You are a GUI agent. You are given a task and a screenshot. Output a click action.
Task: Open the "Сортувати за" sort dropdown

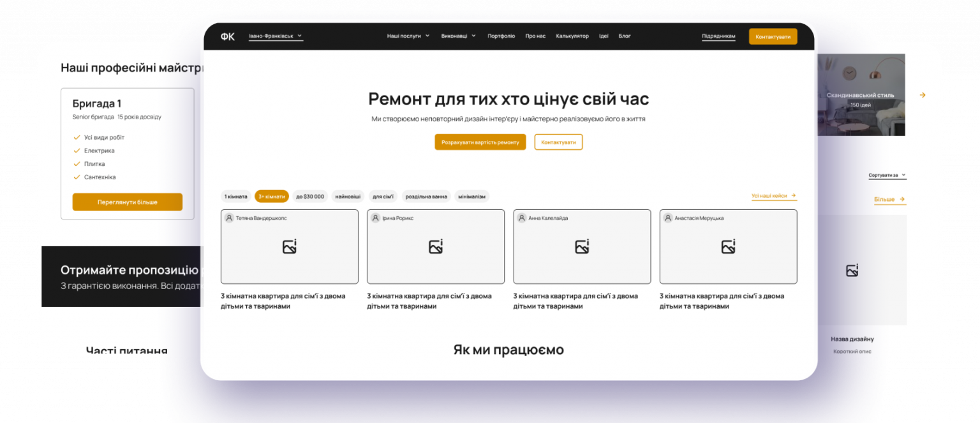[x=887, y=175]
